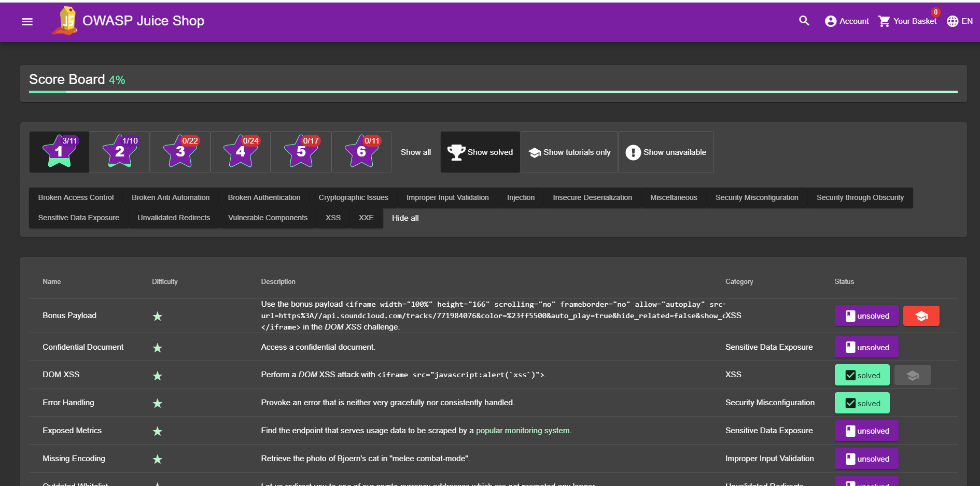Click the Difficulty column header
The height and width of the screenshot is (486, 980).
165,282
